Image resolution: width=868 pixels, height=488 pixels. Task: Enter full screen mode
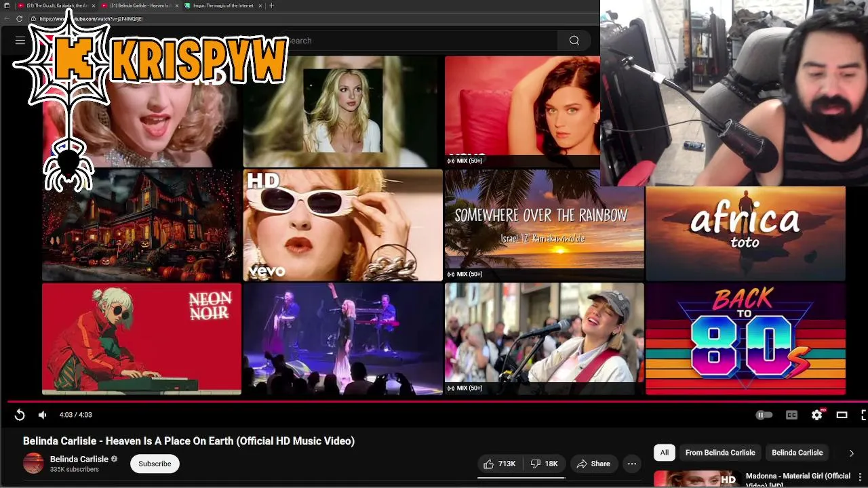point(864,415)
